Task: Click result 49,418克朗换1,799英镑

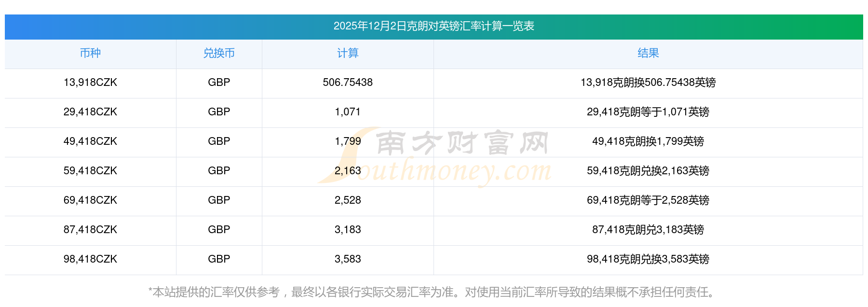Action: (648, 141)
